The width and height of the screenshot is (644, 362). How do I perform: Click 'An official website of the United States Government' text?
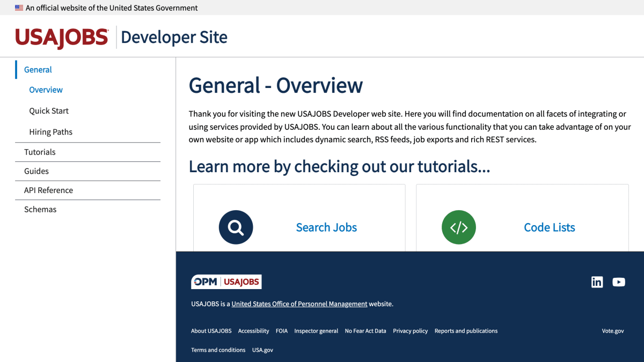point(112,8)
